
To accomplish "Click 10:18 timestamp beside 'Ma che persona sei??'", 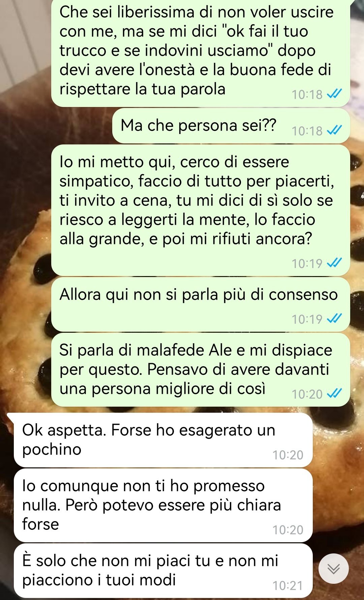I will (307, 131).
